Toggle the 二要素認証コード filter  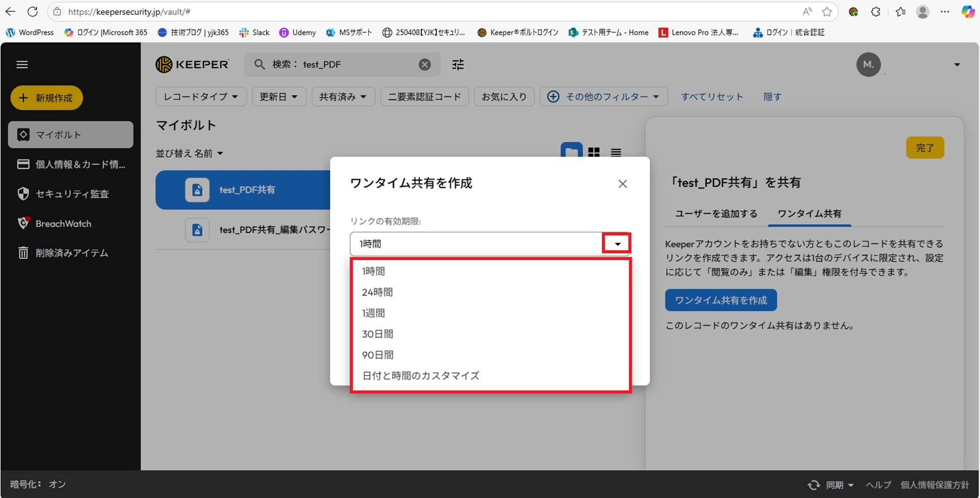(x=424, y=97)
